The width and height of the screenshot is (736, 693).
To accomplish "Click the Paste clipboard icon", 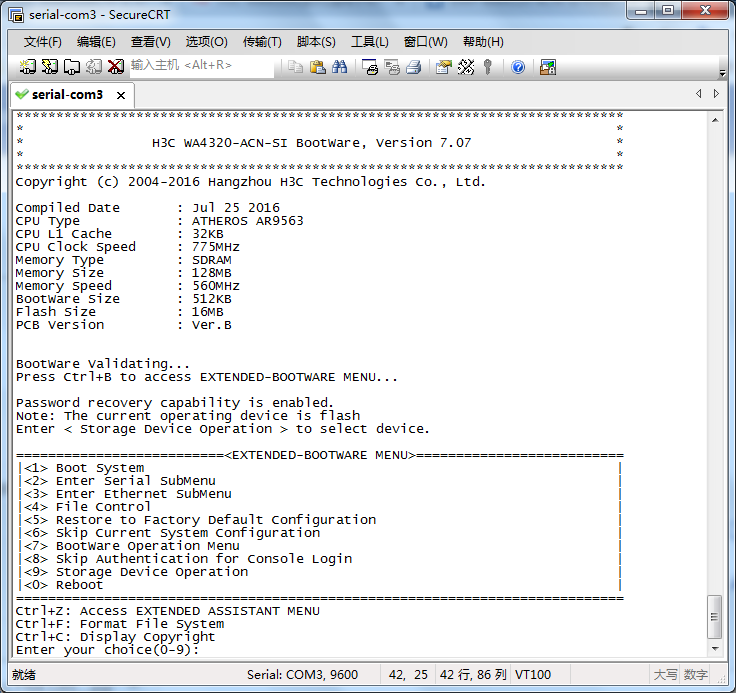I will (x=318, y=67).
